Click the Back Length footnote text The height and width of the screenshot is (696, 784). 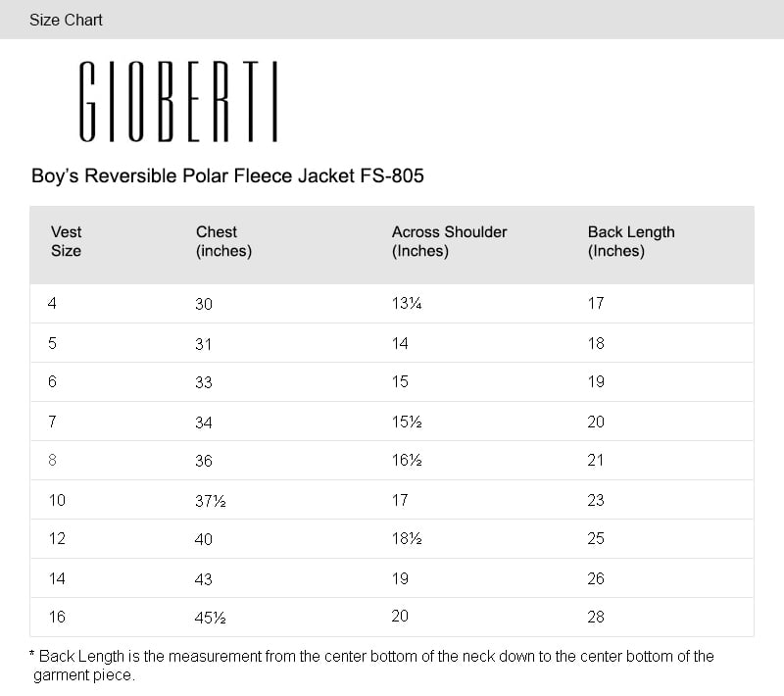(372, 666)
